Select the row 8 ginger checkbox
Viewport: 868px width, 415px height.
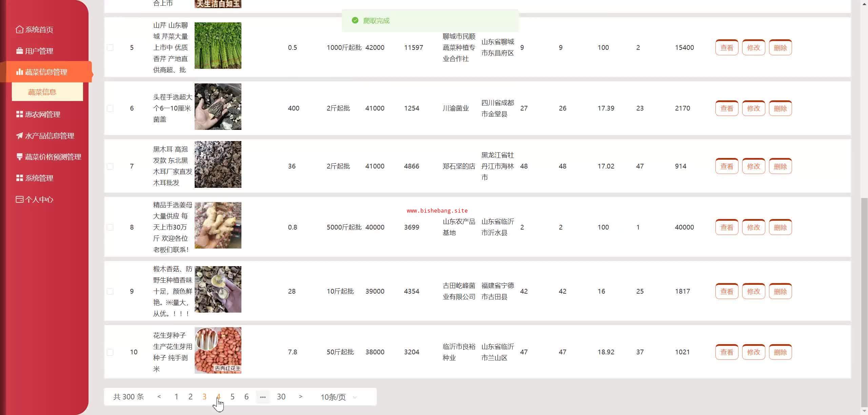[x=110, y=227]
